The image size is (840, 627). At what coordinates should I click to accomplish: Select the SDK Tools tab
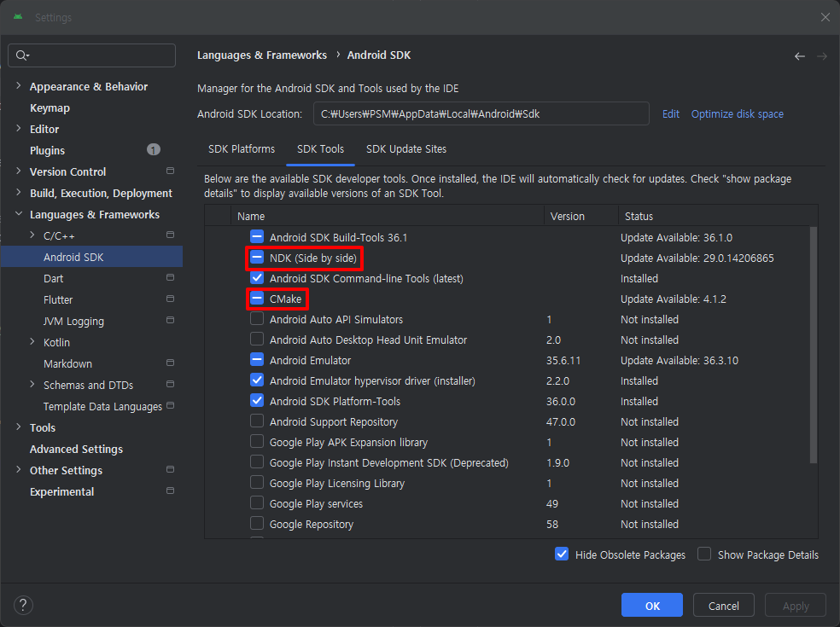(x=320, y=149)
